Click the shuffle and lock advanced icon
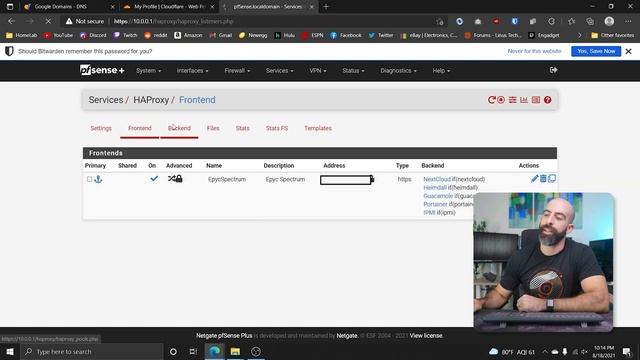This screenshot has width=640, height=360. [x=175, y=178]
